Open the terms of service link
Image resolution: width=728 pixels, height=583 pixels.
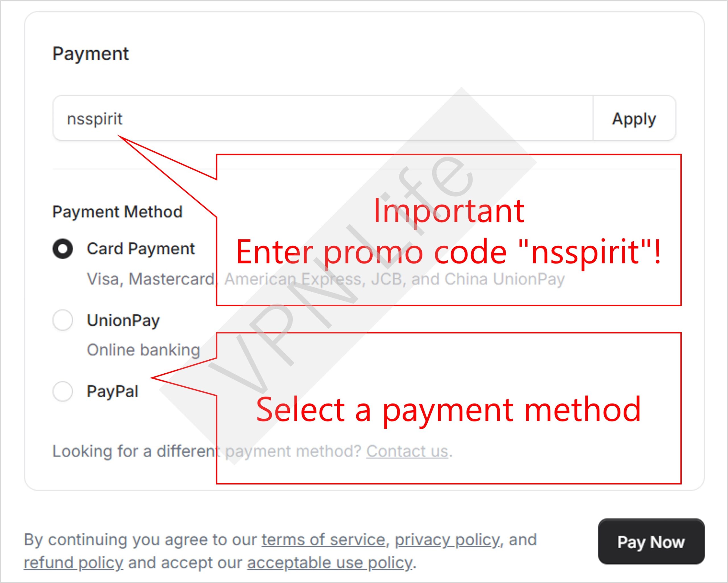tap(323, 539)
